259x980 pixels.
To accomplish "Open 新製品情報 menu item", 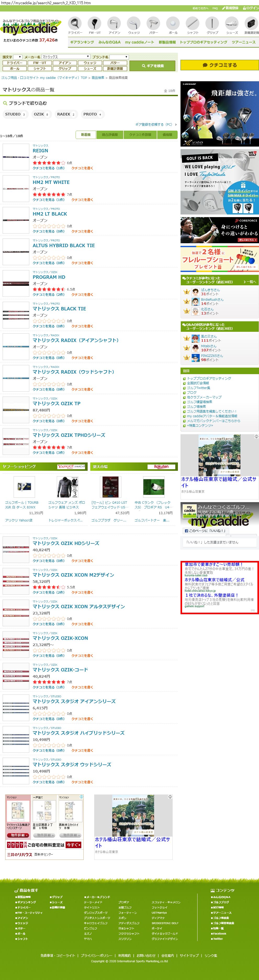I will (167, 42).
